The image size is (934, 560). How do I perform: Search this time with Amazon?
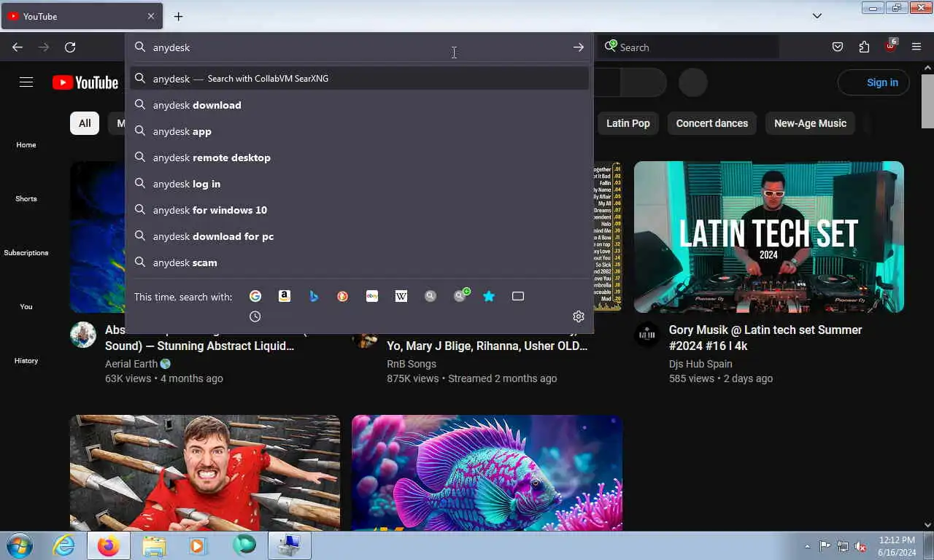[x=285, y=296]
